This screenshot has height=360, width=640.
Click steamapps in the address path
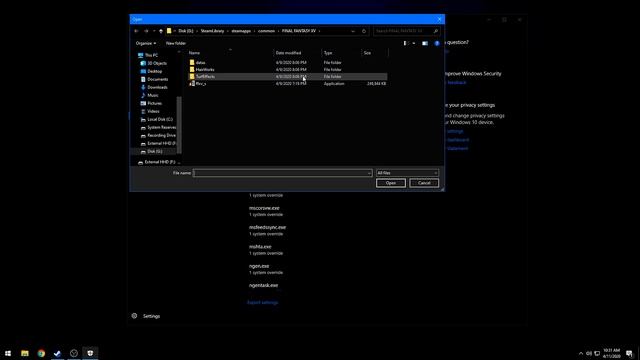(x=241, y=31)
